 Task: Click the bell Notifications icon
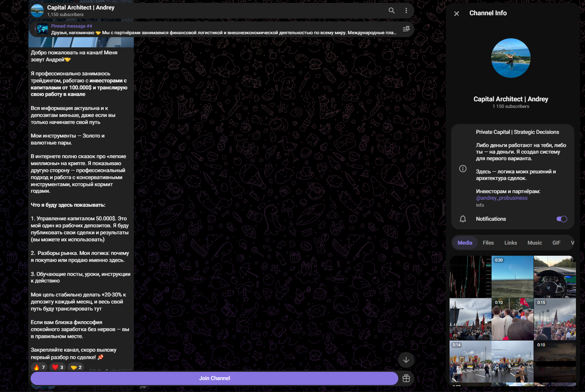coord(463,219)
